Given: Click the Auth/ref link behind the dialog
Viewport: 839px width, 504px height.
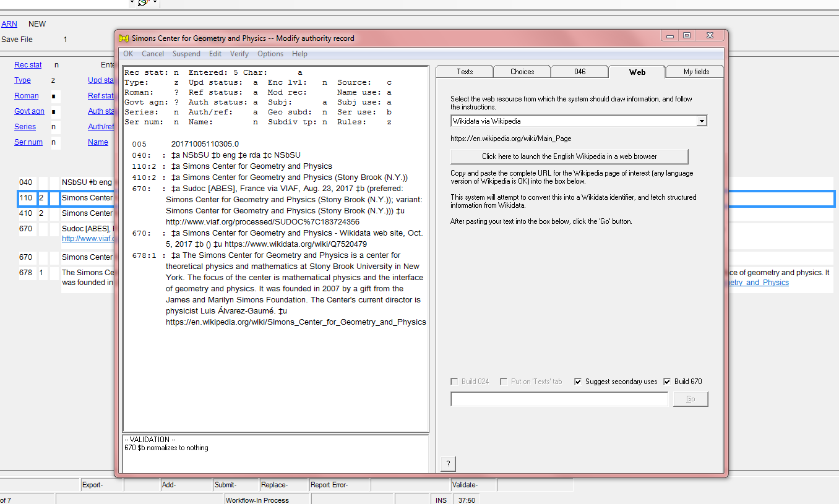Looking at the screenshot, I should [101, 127].
